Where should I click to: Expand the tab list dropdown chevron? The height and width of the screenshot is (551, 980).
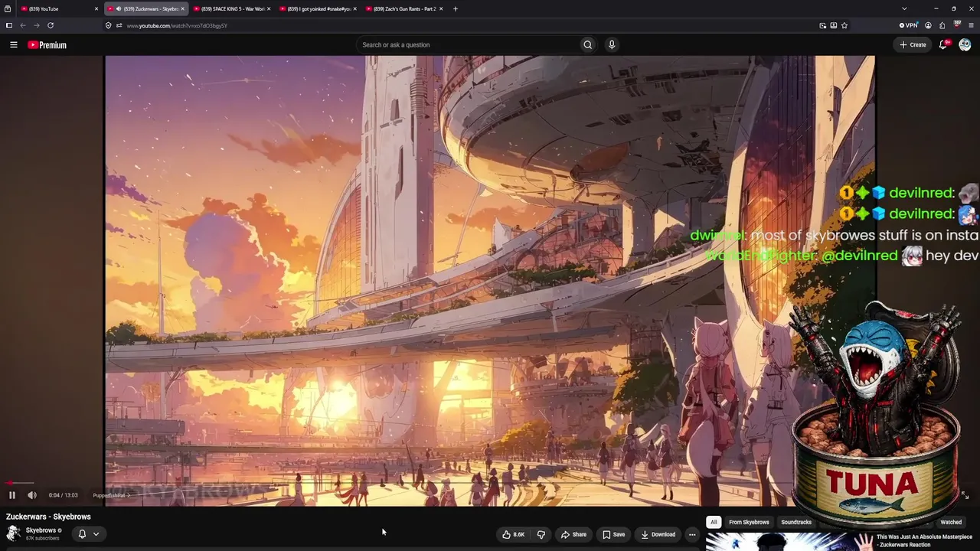(904, 8)
